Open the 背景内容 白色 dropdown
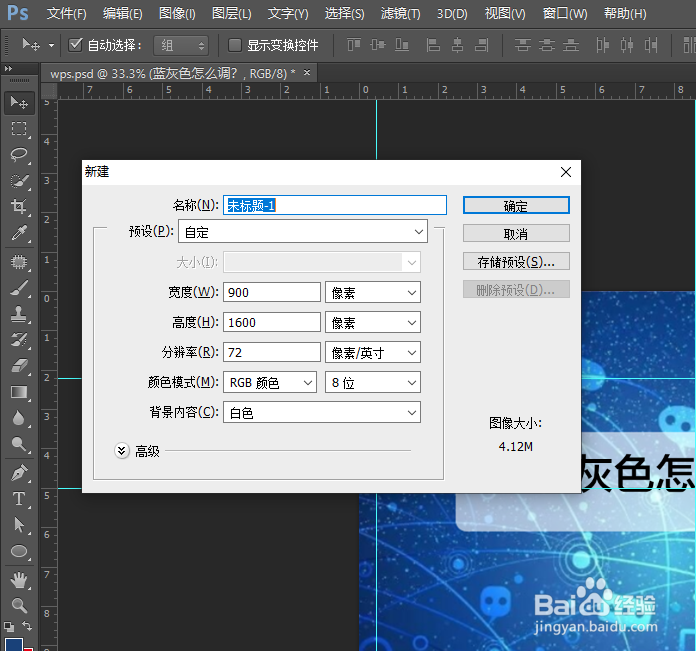 [322, 413]
